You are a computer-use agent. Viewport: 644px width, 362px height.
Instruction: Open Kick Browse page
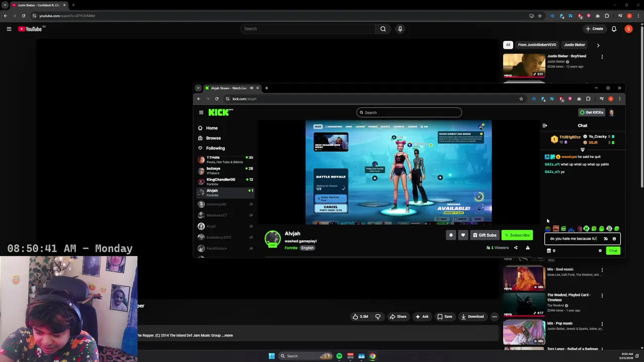pyautogui.click(x=213, y=138)
